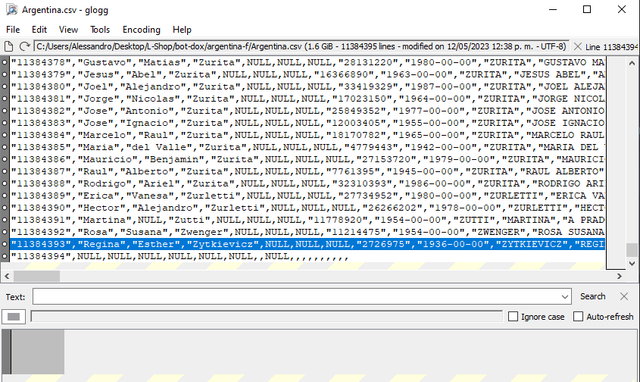Open the Encoding menu
This screenshot has width=640, height=382.
pyautogui.click(x=141, y=30)
